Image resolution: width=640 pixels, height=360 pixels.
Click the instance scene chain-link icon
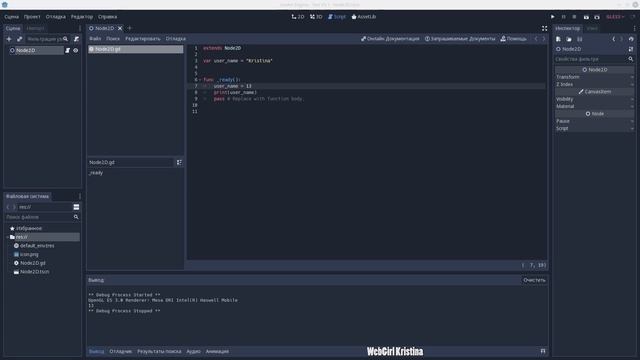tap(20, 39)
